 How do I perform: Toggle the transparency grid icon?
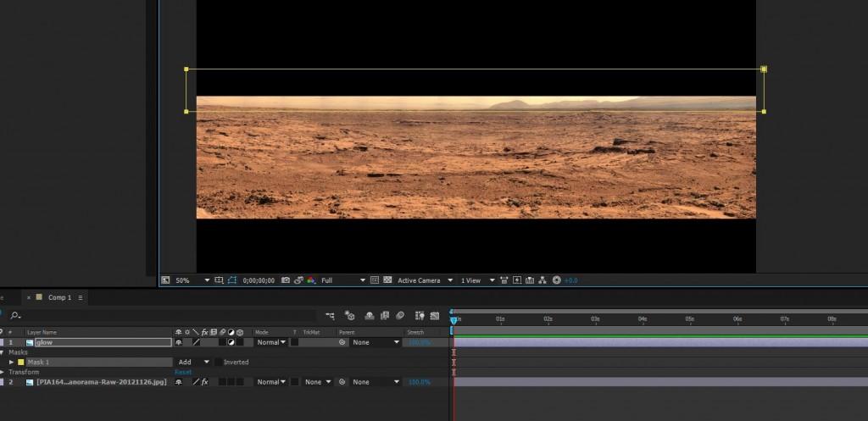[387, 280]
